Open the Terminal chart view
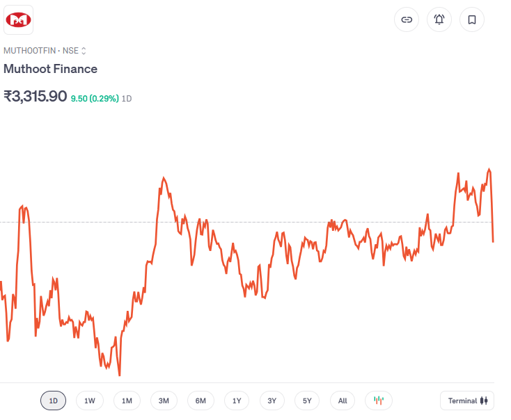Image resolution: width=511 pixels, height=420 pixels. [467, 401]
